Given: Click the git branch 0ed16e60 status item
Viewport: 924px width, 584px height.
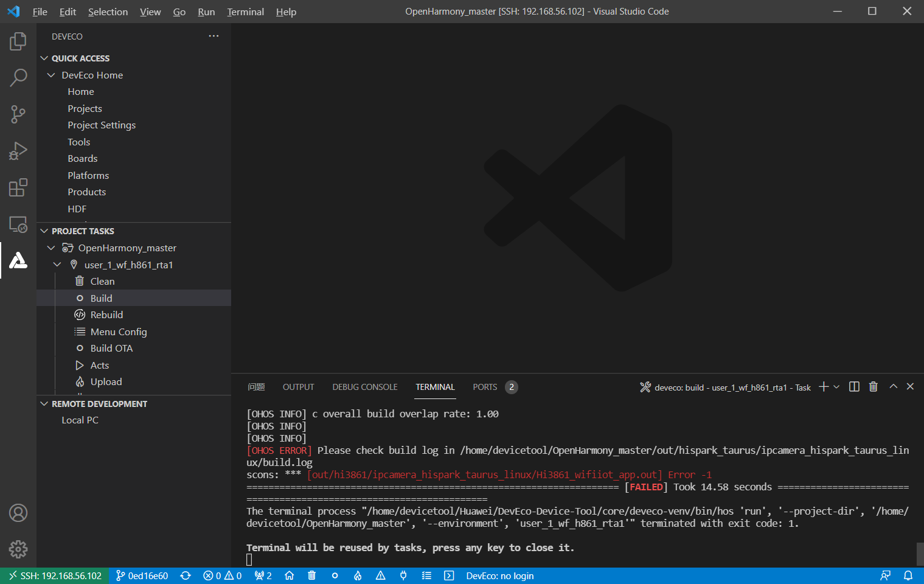Looking at the screenshot, I should point(142,575).
